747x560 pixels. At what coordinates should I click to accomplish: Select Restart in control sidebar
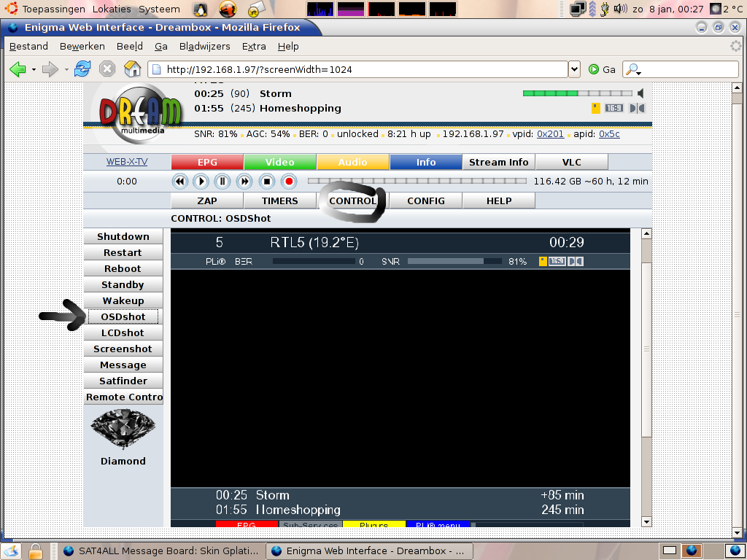(x=123, y=253)
